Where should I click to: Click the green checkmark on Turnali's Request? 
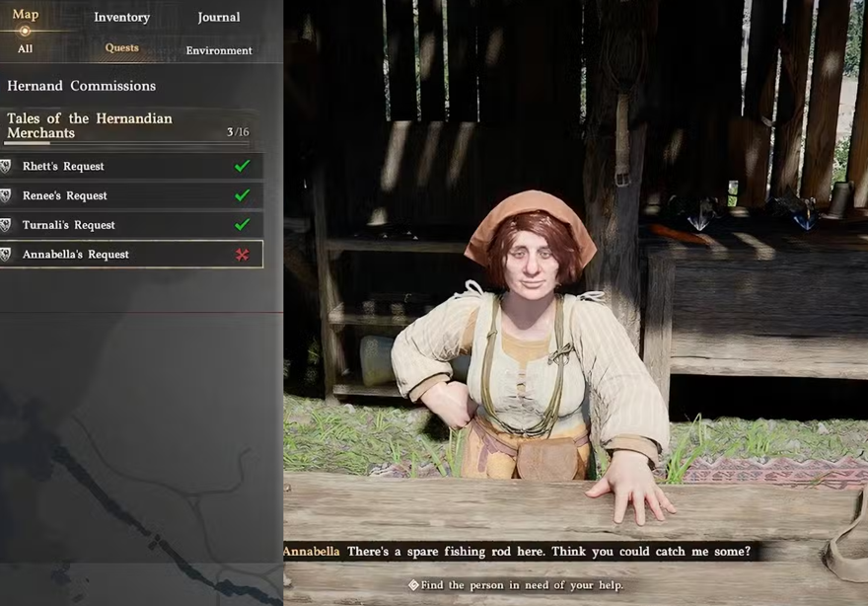[242, 225]
